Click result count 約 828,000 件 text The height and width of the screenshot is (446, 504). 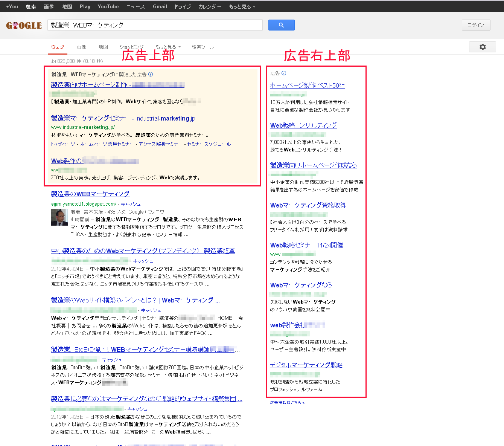(x=77, y=61)
